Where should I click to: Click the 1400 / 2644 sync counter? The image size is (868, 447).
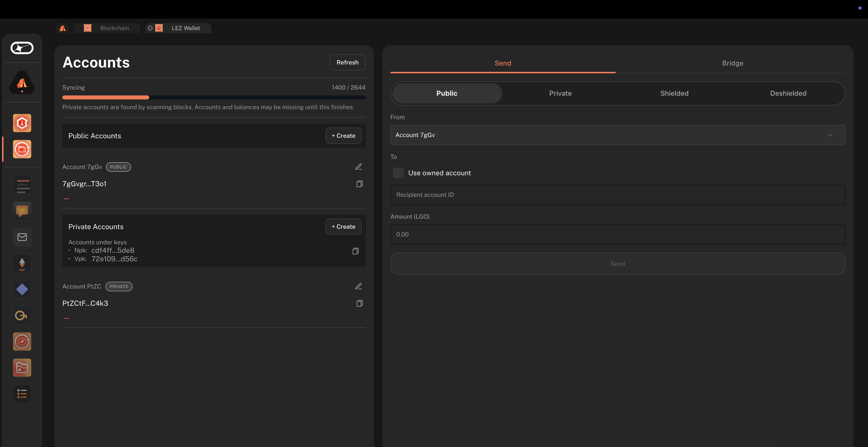tap(349, 87)
